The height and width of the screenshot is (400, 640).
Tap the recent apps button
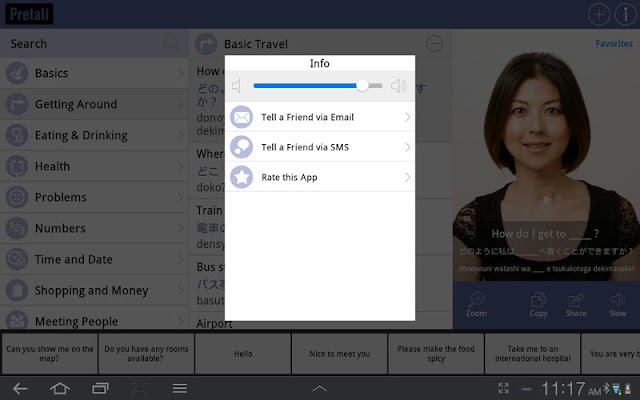pos(100,388)
